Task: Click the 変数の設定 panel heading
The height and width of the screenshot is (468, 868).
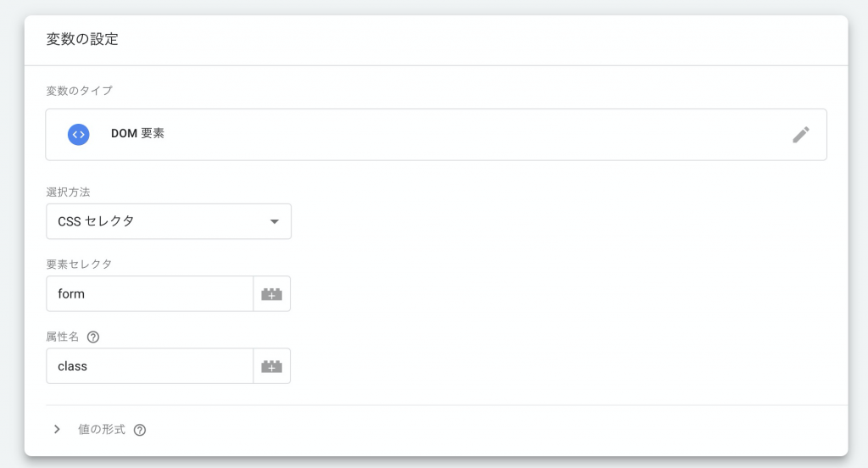Action: (x=82, y=39)
